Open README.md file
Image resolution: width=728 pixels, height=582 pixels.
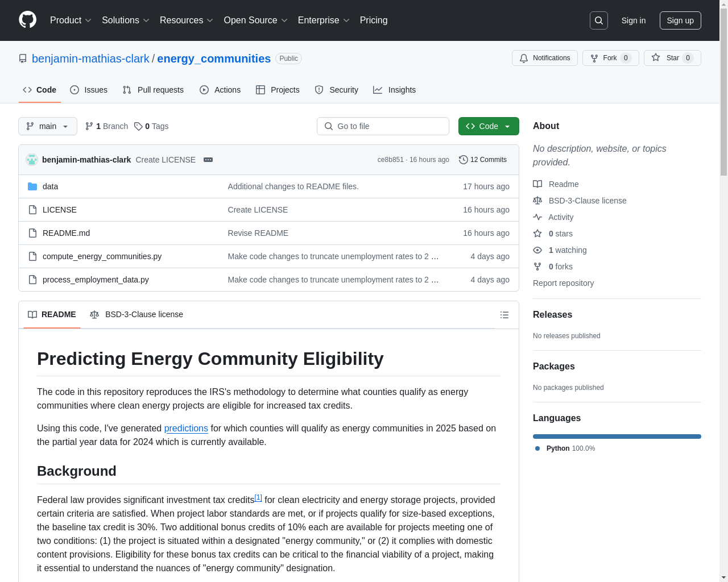click(x=66, y=233)
